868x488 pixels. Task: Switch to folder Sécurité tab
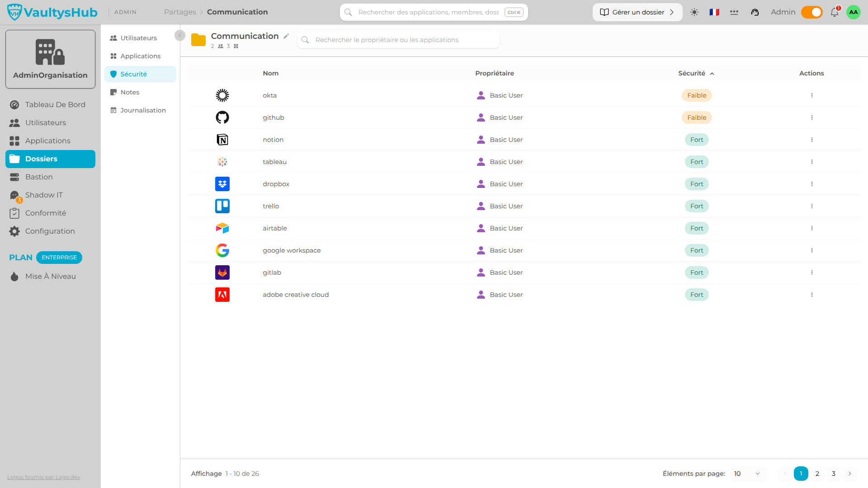(x=140, y=74)
